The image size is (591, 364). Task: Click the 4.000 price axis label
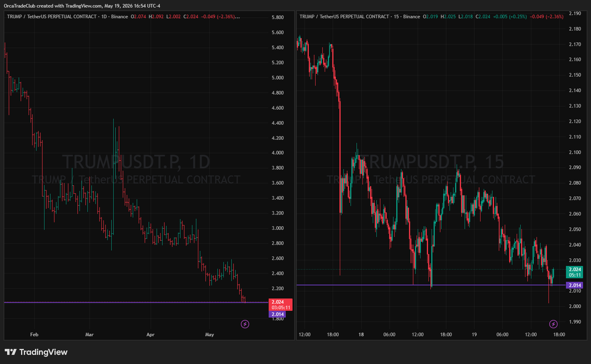pyautogui.click(x=277, y=153)
